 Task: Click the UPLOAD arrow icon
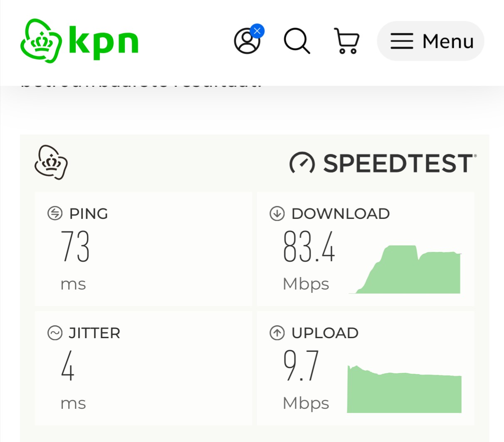point(277,333)
